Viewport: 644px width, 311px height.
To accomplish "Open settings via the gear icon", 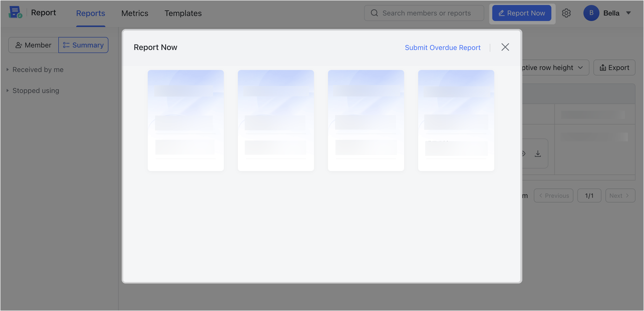I will coord(566,13).
